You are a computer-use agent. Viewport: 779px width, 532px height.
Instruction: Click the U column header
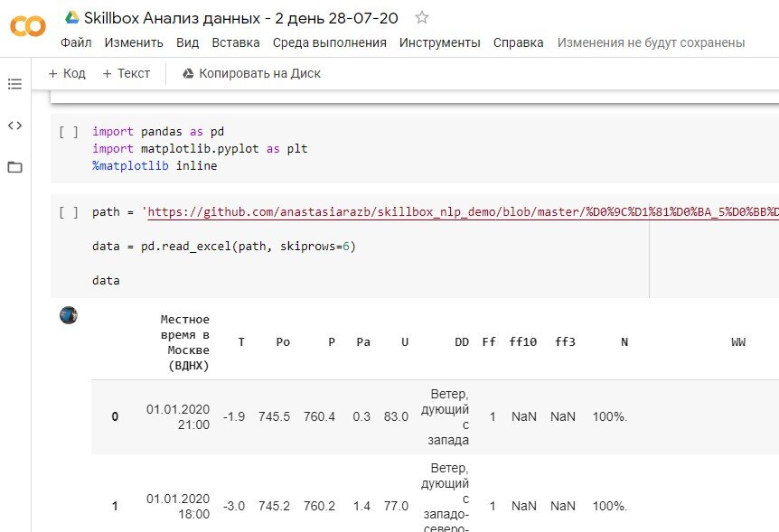405,341
